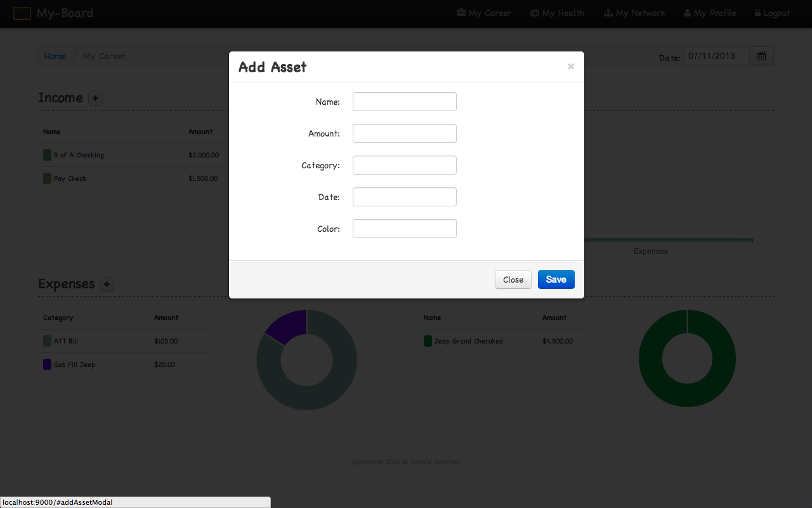This screenshot has width=812, height=508.
Task: Select the Gas Fill Jeep text
Action: tap(74, 364)
